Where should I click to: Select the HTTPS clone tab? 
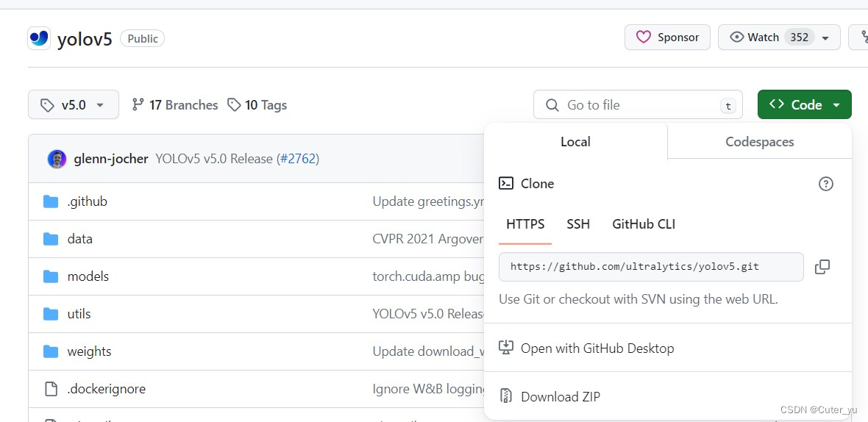[525, 224]
